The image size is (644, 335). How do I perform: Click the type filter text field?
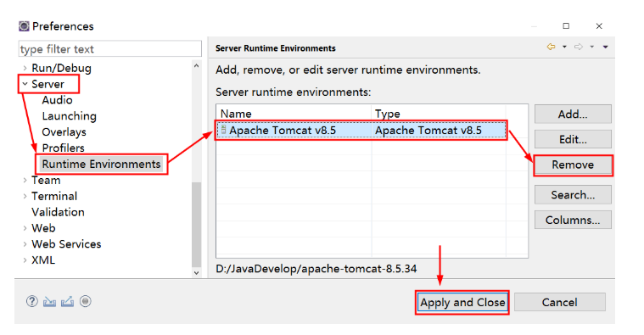coord(110,49)
